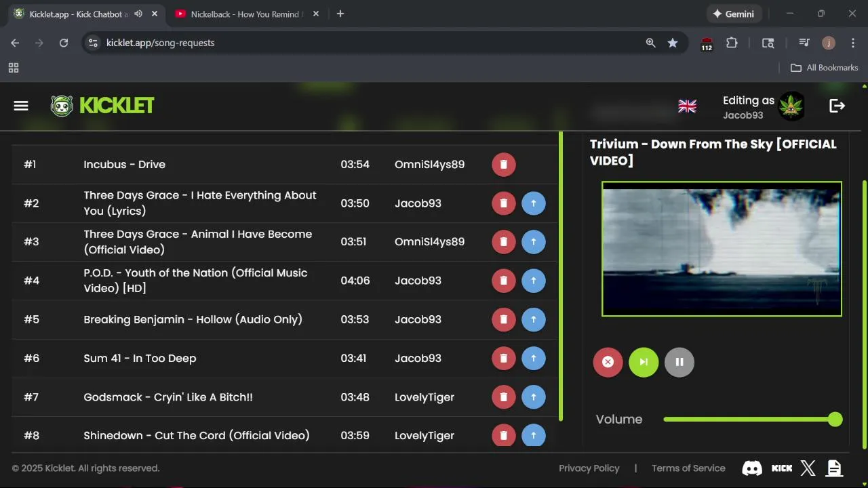Screen dimensions: 868x488
Task: Log out using the exit icon
Action: [837, 106]
